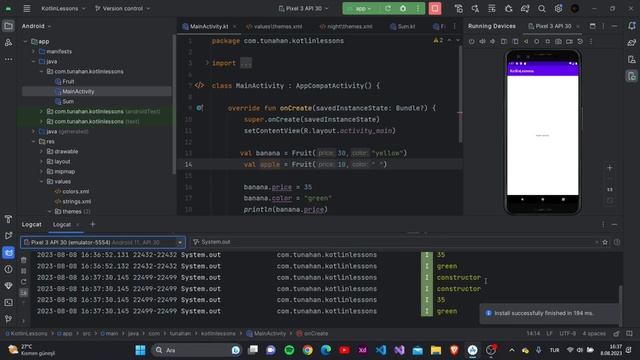Open the Android project view dropdown
The height and width of the screenshot is (360, 640).
tap(36, 26)
